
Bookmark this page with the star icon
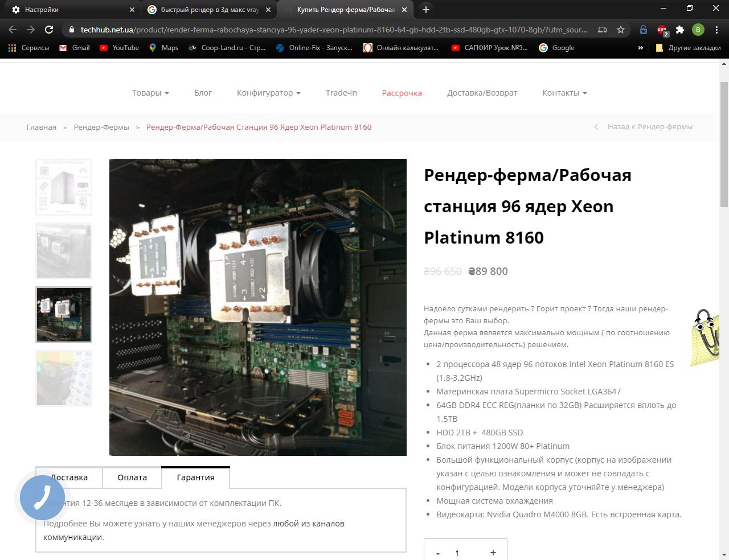(x=621, y=30)
